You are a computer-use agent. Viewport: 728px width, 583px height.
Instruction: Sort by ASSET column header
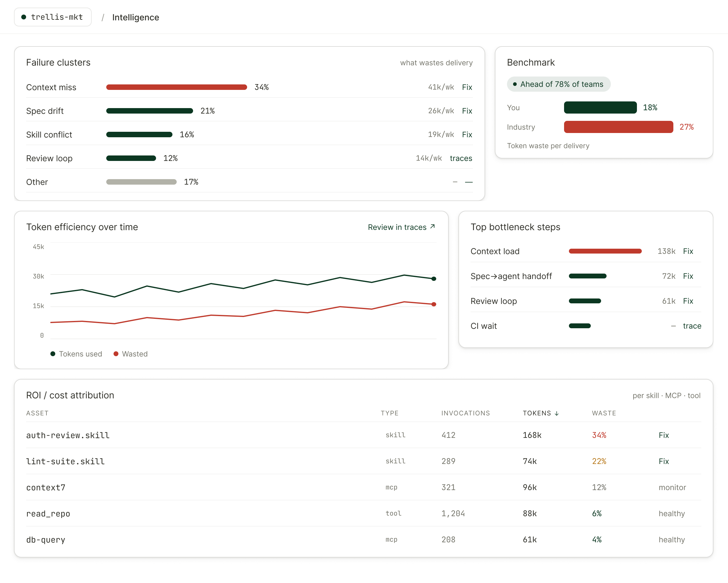point(37,413)
